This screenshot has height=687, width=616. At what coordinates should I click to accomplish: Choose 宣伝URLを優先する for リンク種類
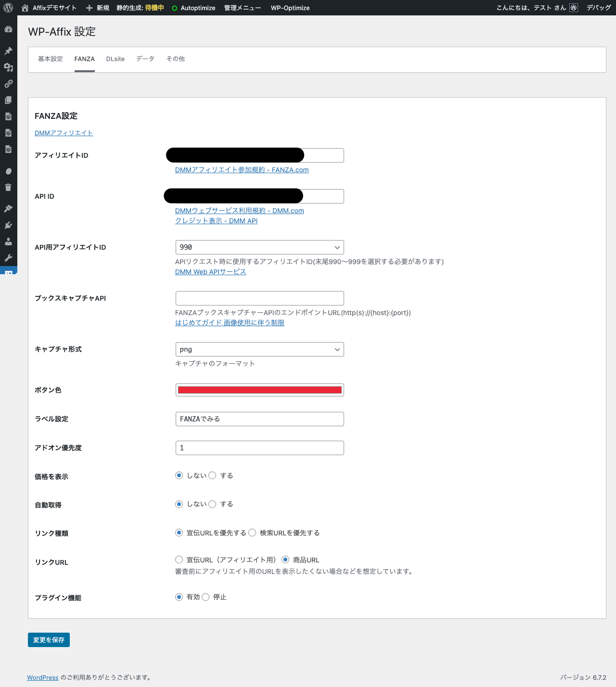click(179, 533)
